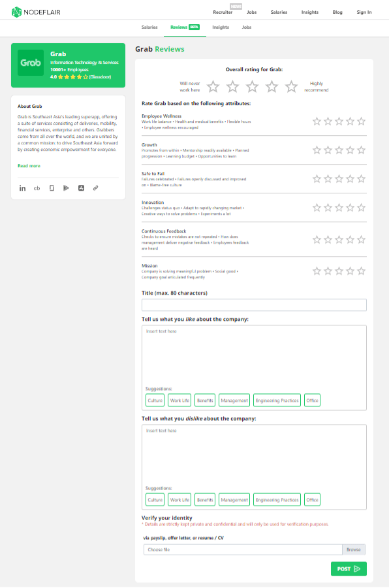Expand About Grab with Read more
Image resolution: width=389 pixels, height=588 pixels.
point(29,166)
